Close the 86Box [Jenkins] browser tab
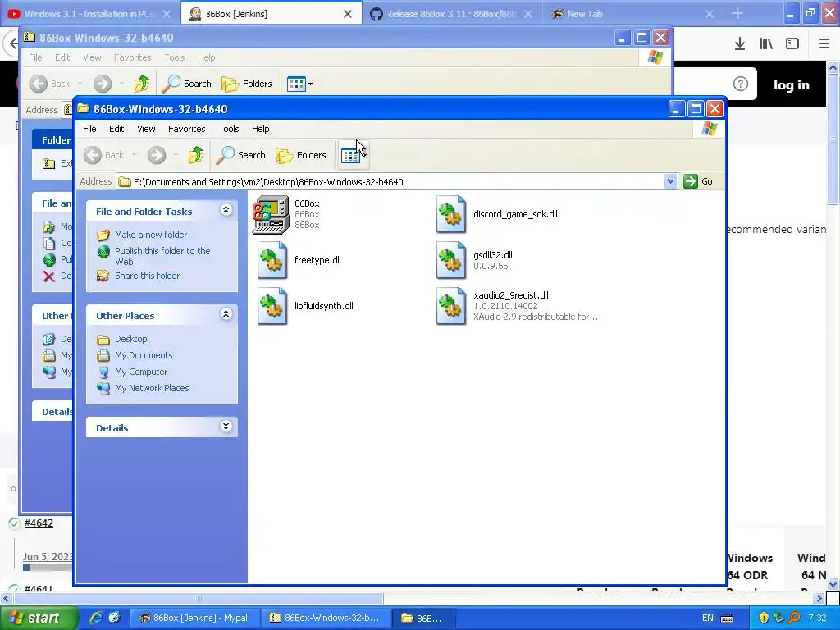Viewport: 840px width, 630px height. tap(348, 14)
